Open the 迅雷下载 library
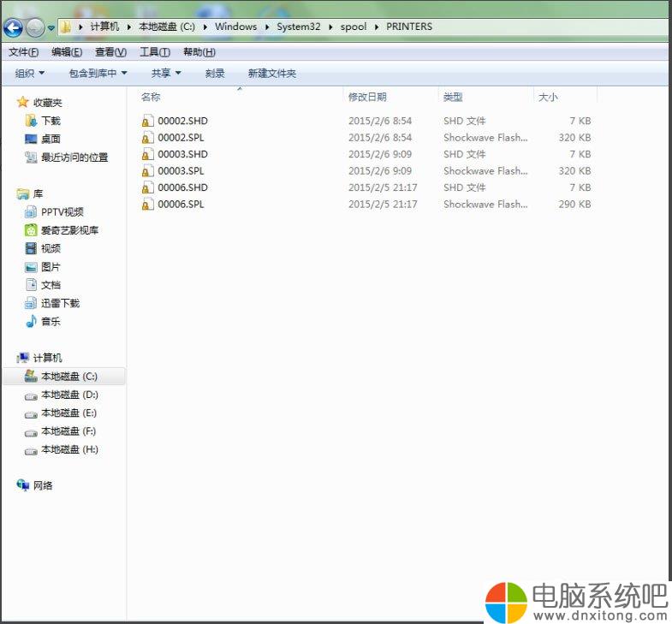 [52, 303]
